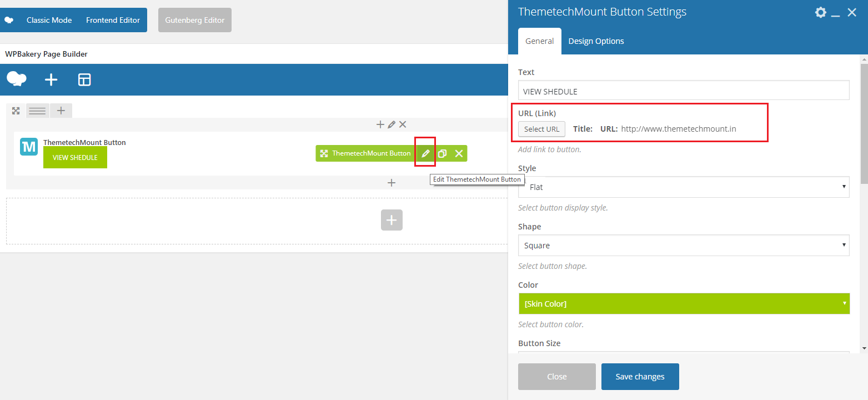The width and height of the screenshot is (868, 400).
Task: Click the ThemetechMount Button Settings title
Action: 602,12
